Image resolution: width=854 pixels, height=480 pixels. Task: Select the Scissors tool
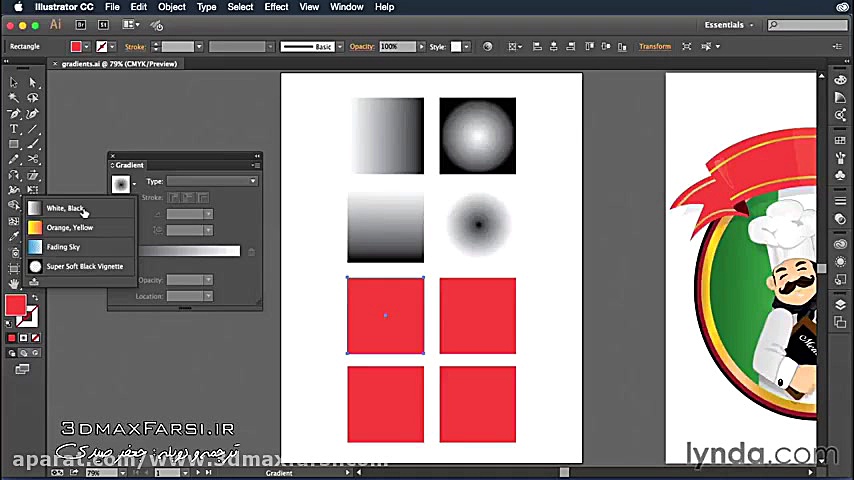33,160
